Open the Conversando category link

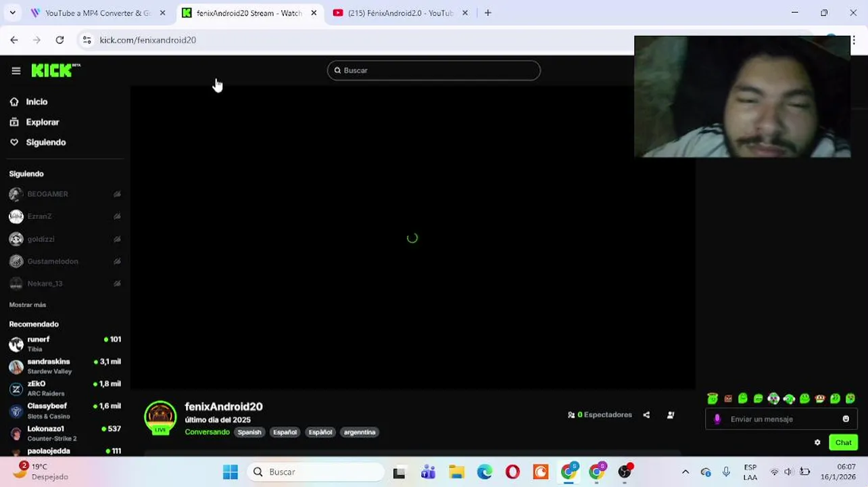pyautogui.click(x=208, y=432)
